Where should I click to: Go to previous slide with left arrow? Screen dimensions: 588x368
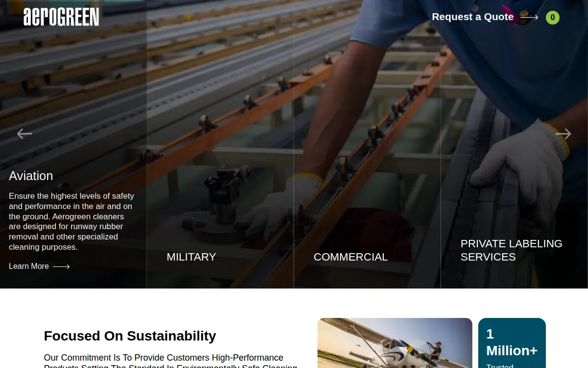[24, 133]
